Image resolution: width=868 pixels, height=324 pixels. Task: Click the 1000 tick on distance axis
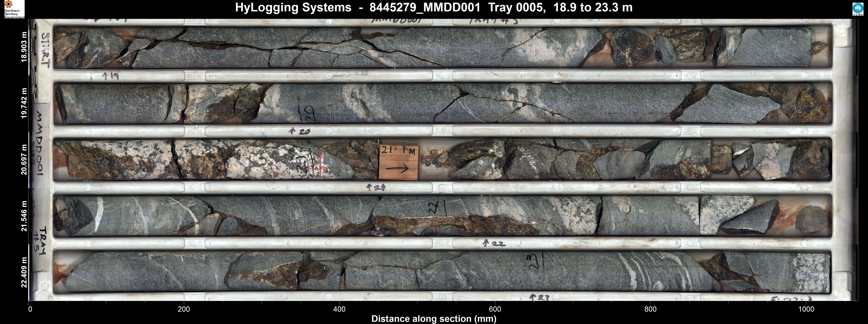coord(806,309)
